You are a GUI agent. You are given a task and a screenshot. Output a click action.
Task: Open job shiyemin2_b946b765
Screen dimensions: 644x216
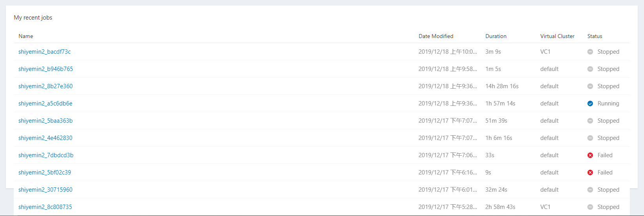(46, 69)
